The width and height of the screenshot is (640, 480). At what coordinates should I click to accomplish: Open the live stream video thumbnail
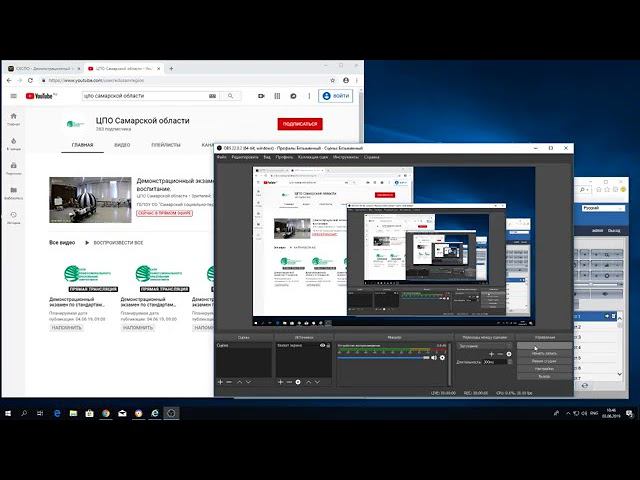pyautogui.click(x=90, y=200)
